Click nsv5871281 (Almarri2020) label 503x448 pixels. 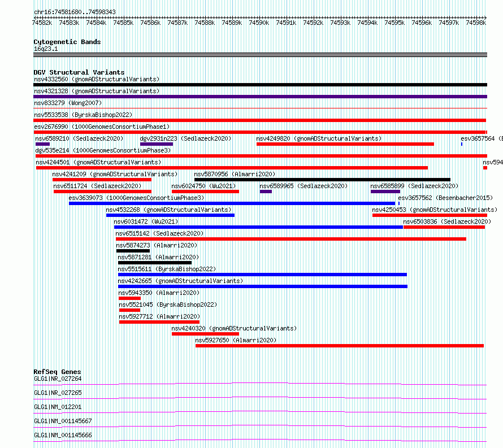[x=158, y=257]
